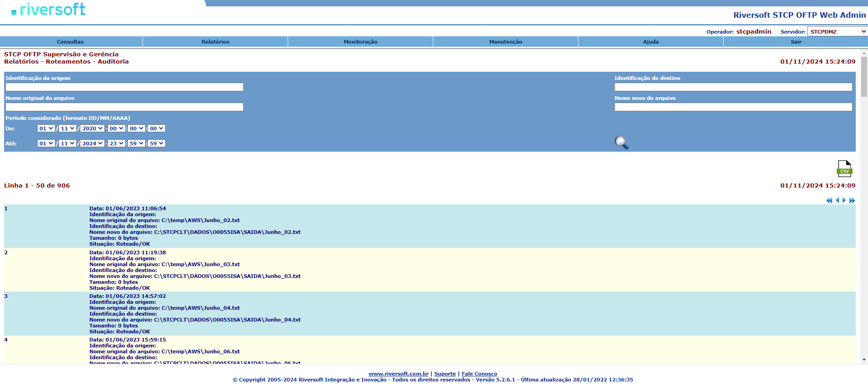Screen dimensions: 868x386
Task: Open the www.riversoft.com.br link
Action: click(x=398, y=374)
